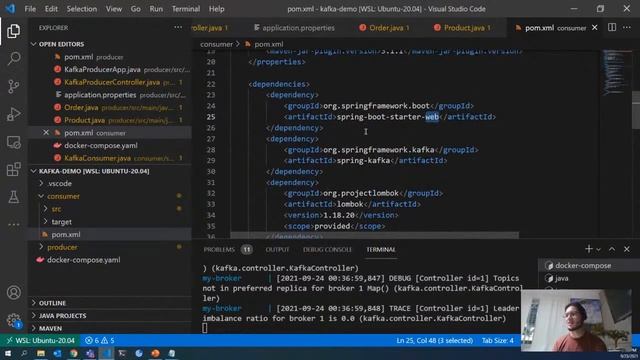Open Windows Start menu
This screenshot has width=640, height=360.
(7, 353)
